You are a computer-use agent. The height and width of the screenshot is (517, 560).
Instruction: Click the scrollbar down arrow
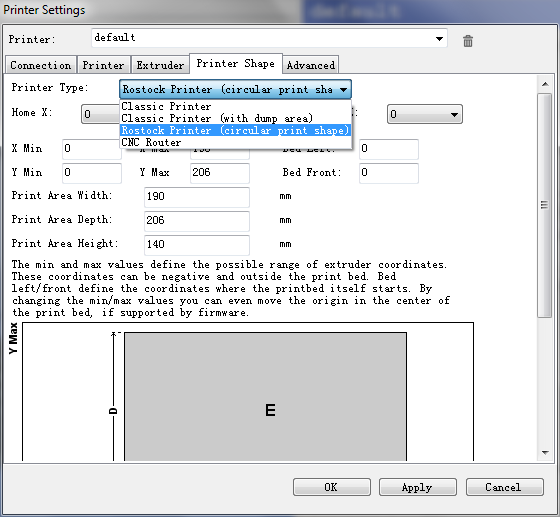(x=545, y=453)
